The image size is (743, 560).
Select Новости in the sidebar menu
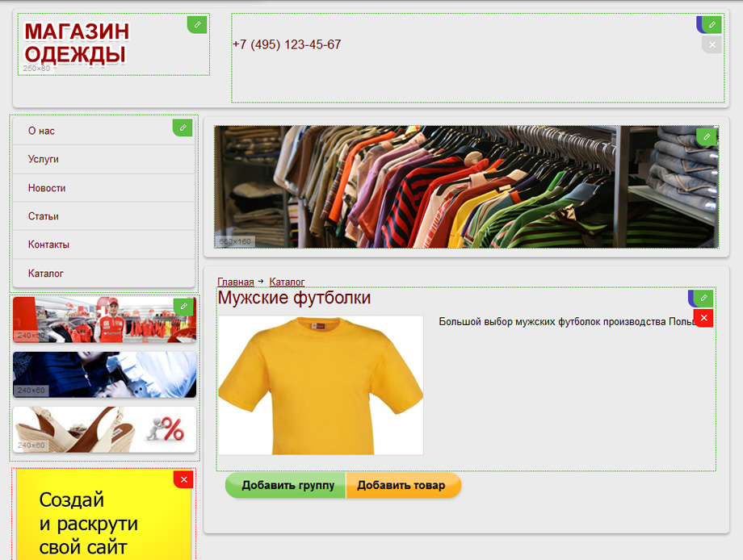[47, 188]
